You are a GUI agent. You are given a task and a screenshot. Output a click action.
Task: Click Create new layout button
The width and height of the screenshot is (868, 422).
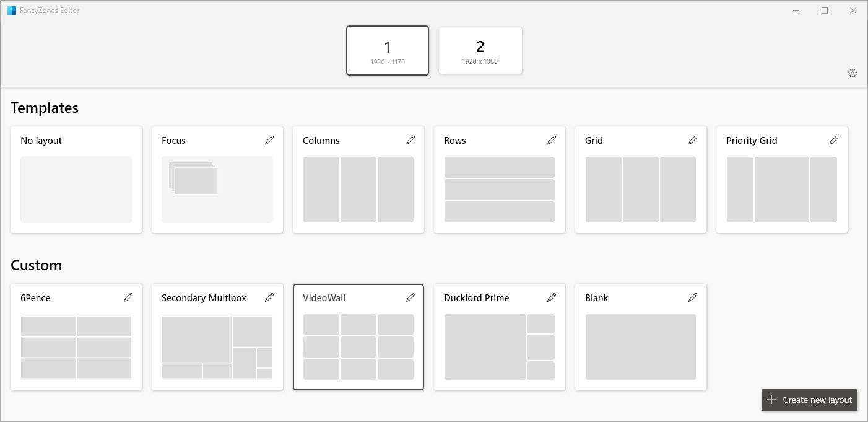click(x=809, y=400)
